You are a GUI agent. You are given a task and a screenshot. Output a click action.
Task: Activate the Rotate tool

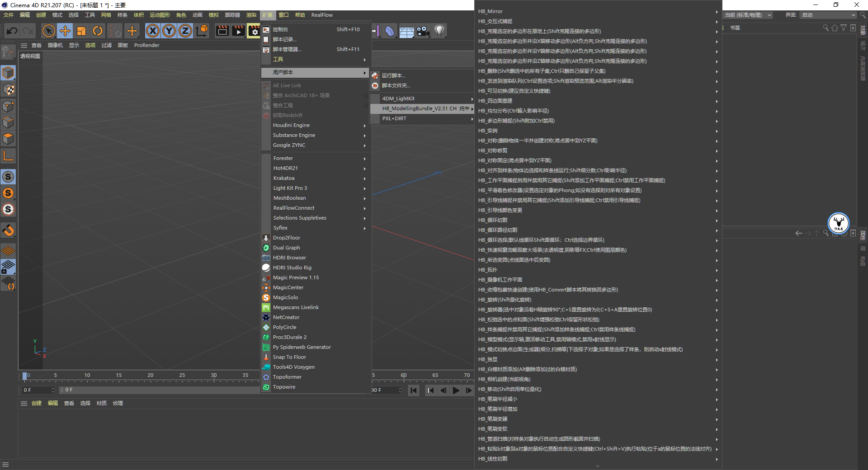[98, 31]
